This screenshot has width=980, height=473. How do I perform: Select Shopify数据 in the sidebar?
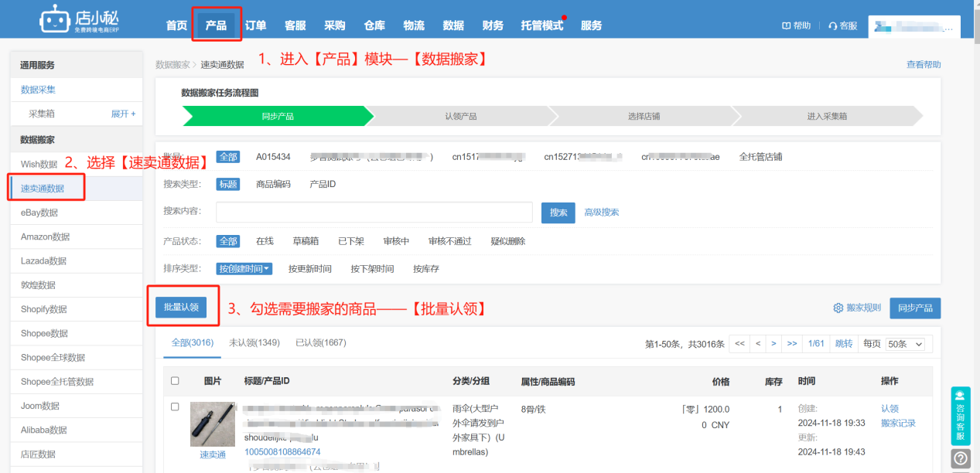(x=44, y=309)
